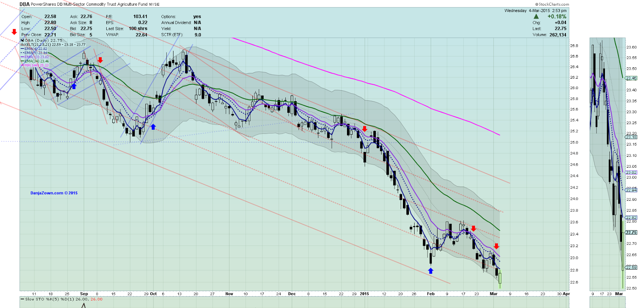The image size is (644, 308).
Task: Click the Bid price next to Bid label
Action: point(86,29)
